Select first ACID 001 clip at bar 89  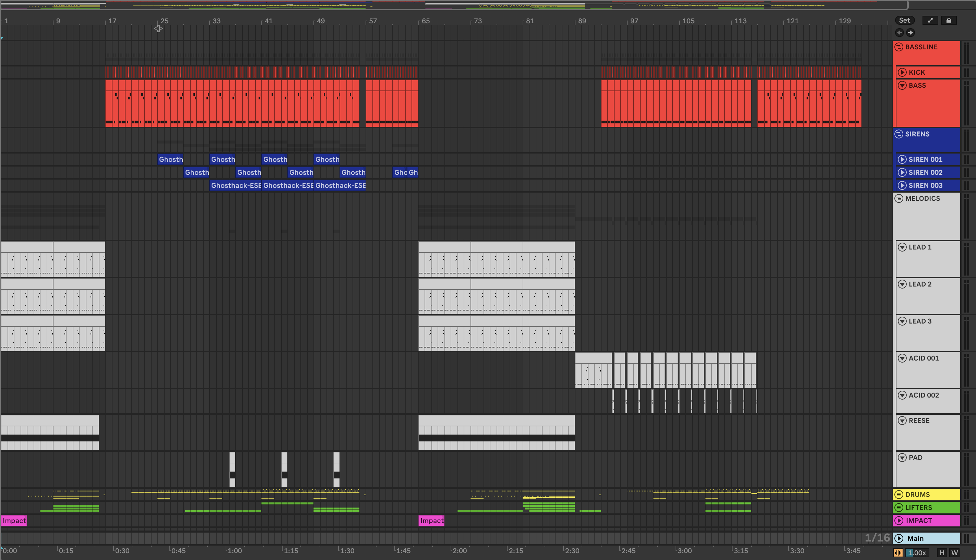point(593,370)
